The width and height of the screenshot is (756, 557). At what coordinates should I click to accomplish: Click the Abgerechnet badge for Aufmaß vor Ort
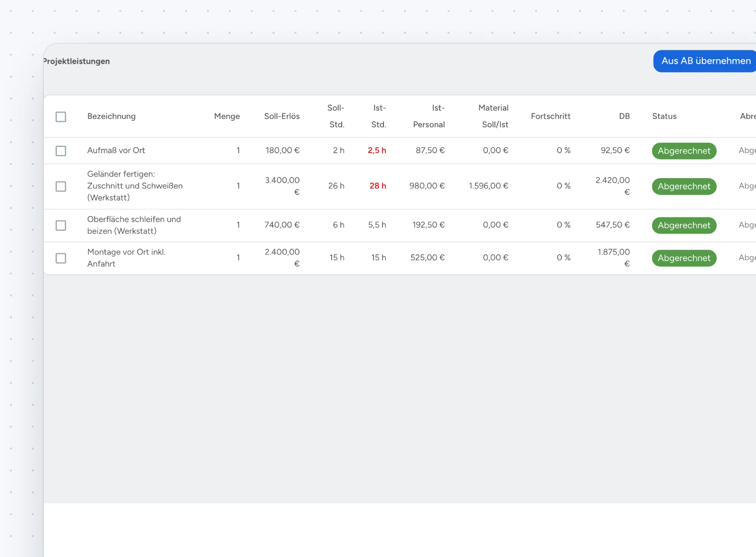[684, 151]
